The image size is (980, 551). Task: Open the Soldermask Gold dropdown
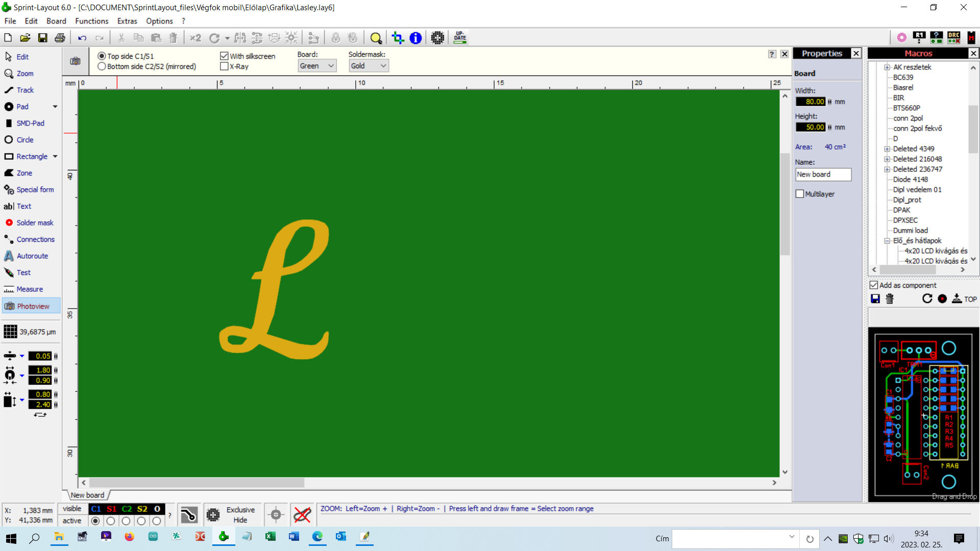point(369,66)
